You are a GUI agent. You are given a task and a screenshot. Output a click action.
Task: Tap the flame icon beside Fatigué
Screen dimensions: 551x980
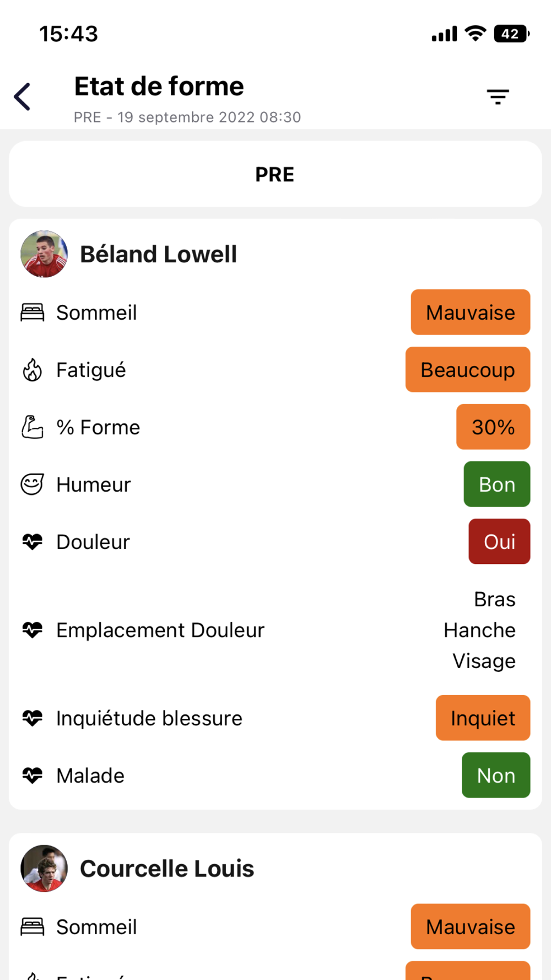pos(33,370)
